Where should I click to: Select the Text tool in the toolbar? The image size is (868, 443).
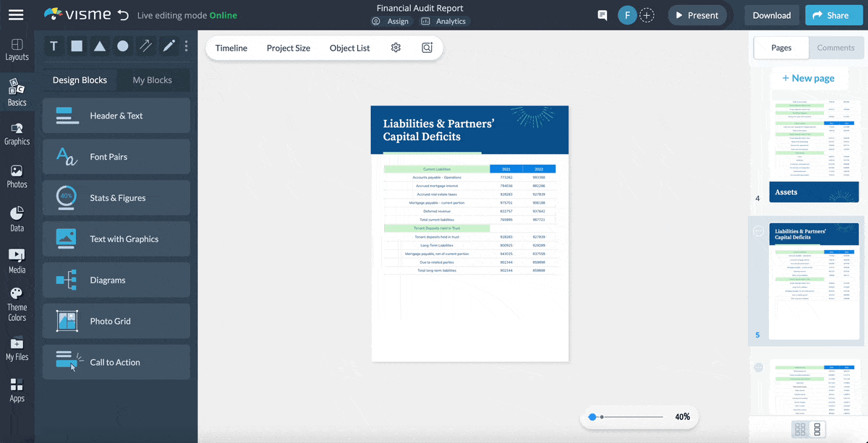[x=54, y=46]
